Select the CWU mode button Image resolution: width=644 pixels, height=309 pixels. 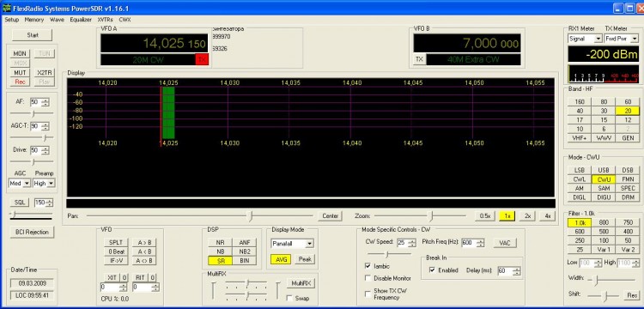tap(604, 179)
